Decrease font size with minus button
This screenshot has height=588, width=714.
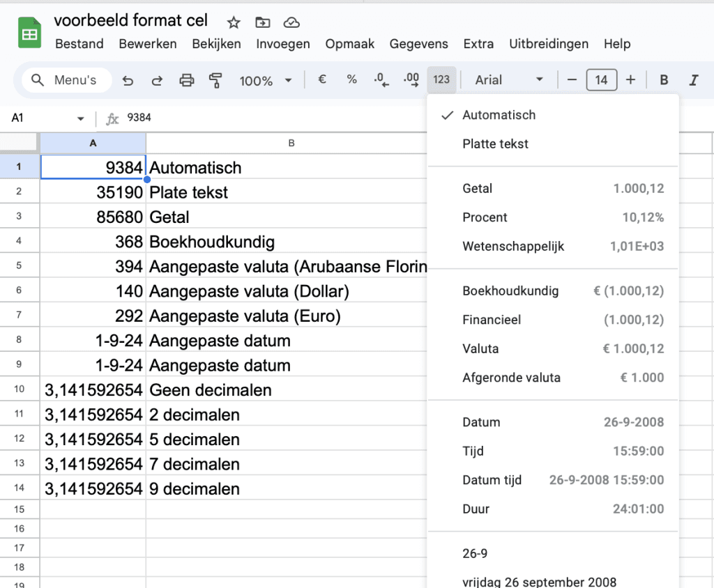pyautogui.click(x=572, y=80)
